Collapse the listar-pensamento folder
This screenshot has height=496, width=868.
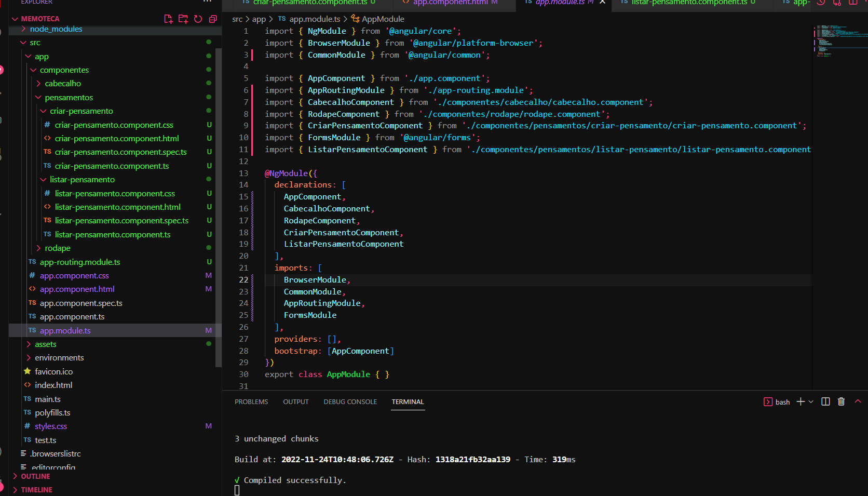pos(82,179)
